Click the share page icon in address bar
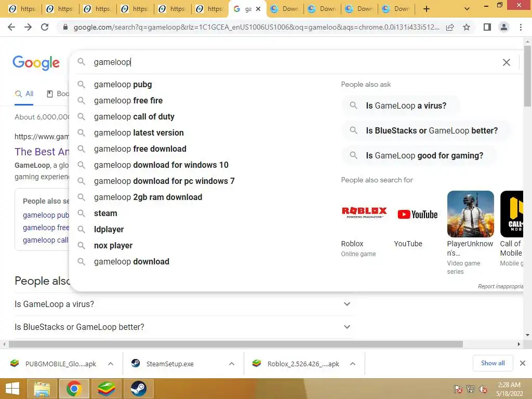Screen dimensions: 532x399 click(x=450, y=27)
